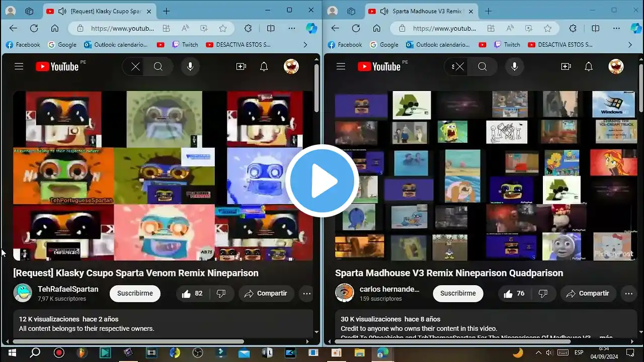Subscribe to carlos hernande... with Suscribirme button
This screenshot has height=362, width=644.
[x=458, y=294]
